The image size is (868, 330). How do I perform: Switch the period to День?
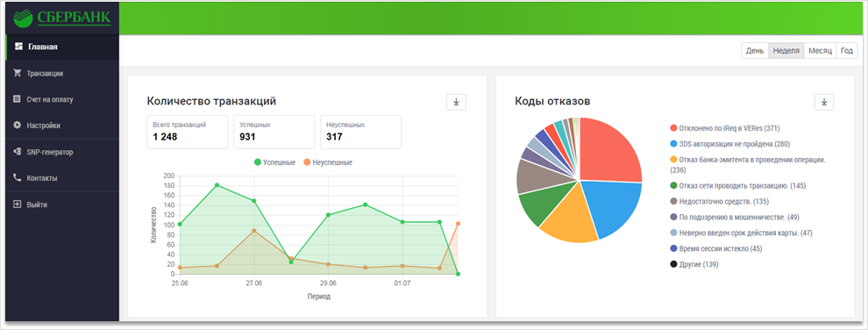[755, 50]
